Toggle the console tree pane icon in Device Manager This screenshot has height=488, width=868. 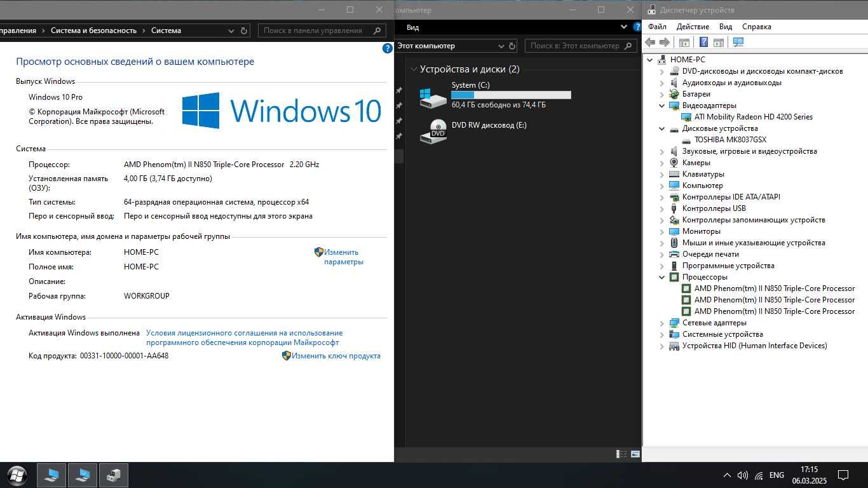pos(684,42)
